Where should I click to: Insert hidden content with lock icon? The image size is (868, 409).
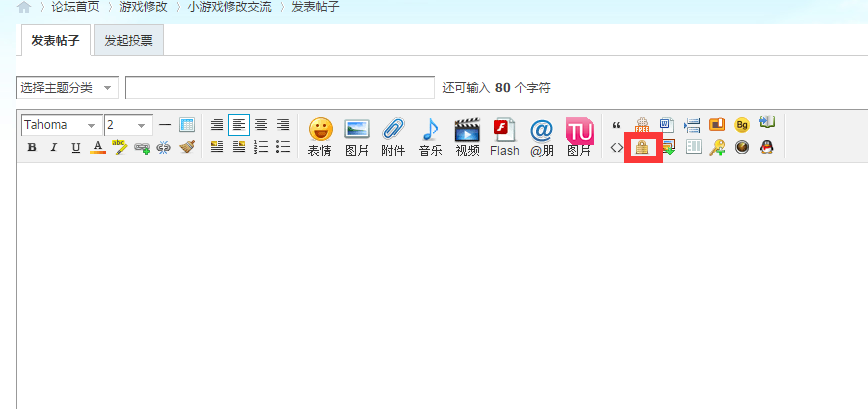(642, 147)
